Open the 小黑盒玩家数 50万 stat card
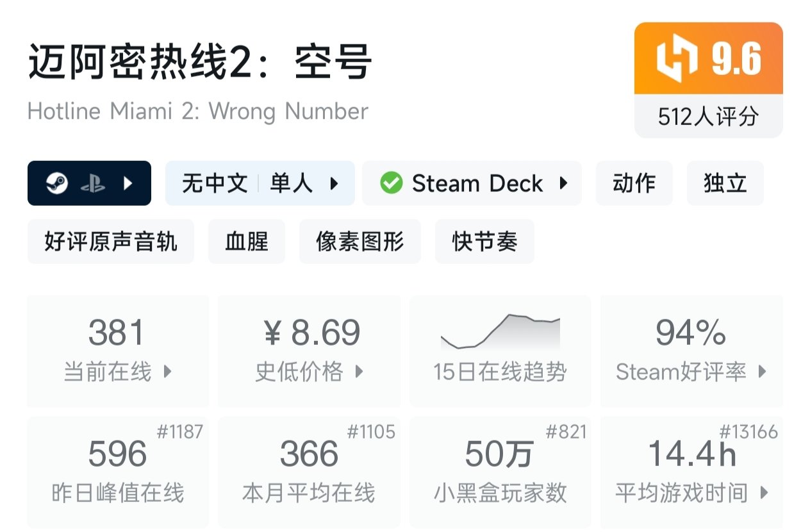Screen dimensions: 810x532 pyautogui.click(x=500, y=472)
